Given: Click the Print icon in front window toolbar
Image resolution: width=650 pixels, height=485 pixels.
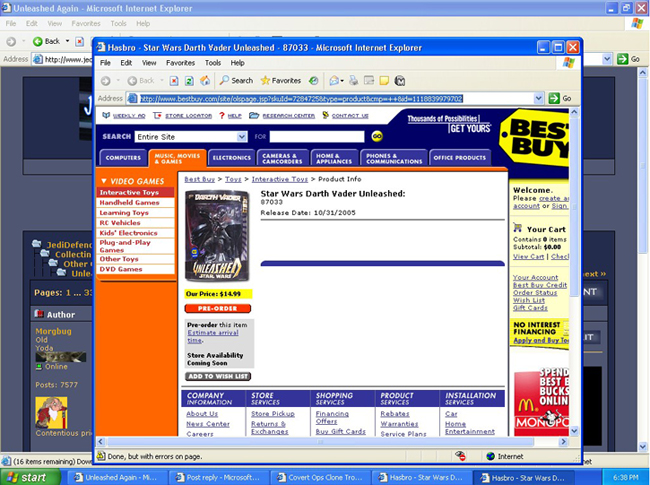Looking at the screenshot, I should click(x=353, y=81).
